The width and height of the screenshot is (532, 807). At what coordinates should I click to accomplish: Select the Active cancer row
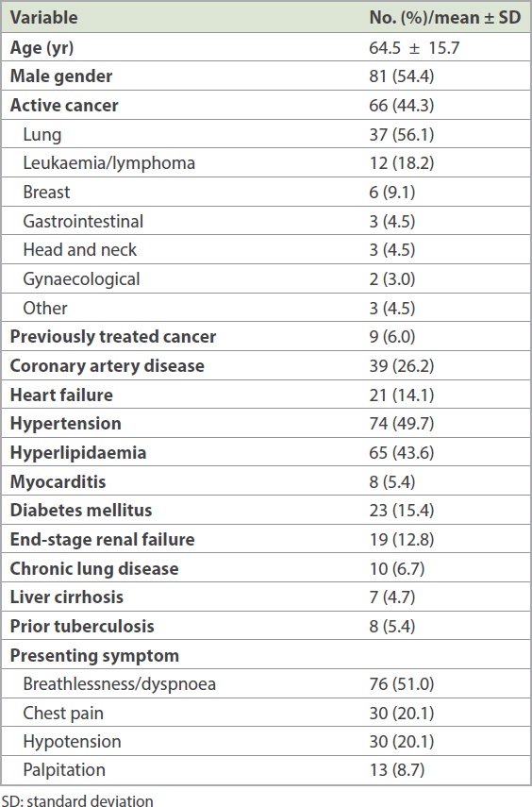pos(266,106)
